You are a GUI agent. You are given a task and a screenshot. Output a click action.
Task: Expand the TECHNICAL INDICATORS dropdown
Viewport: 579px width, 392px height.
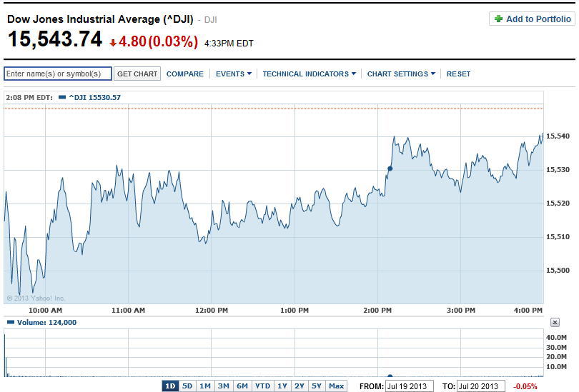(x=310, y=74)
